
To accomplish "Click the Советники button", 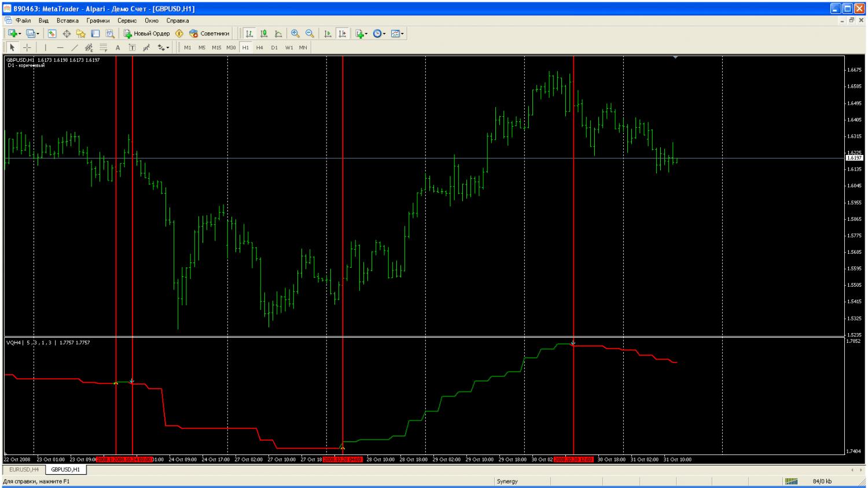I will [209, 34].
